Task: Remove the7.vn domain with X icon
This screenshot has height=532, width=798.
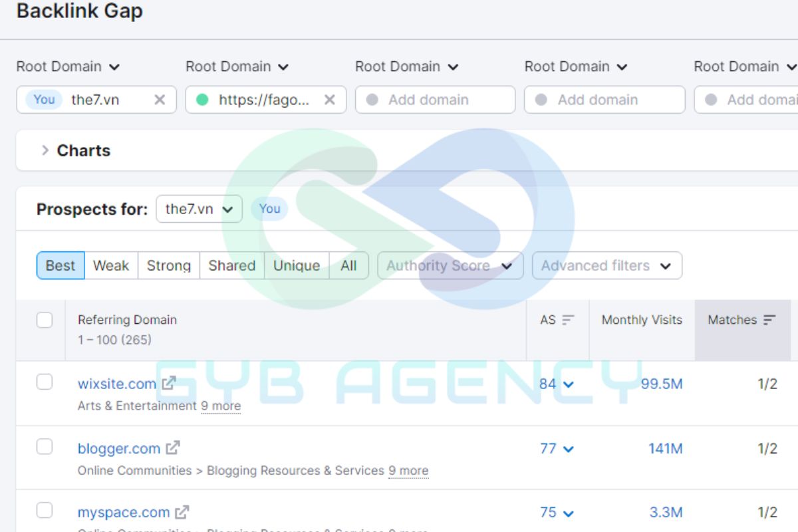Action: [160, 100]
